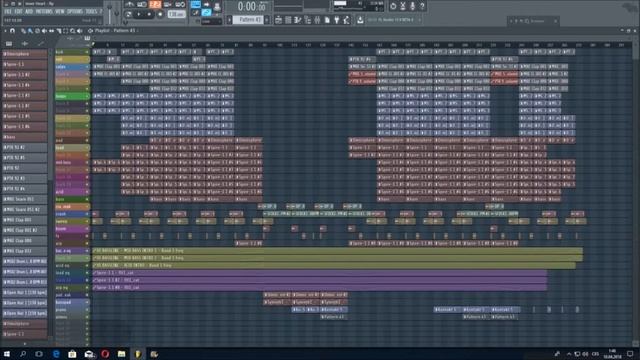Click the microphone one-click recording icon
Viewport: 640px width, 360px height.
coord(413,6)
